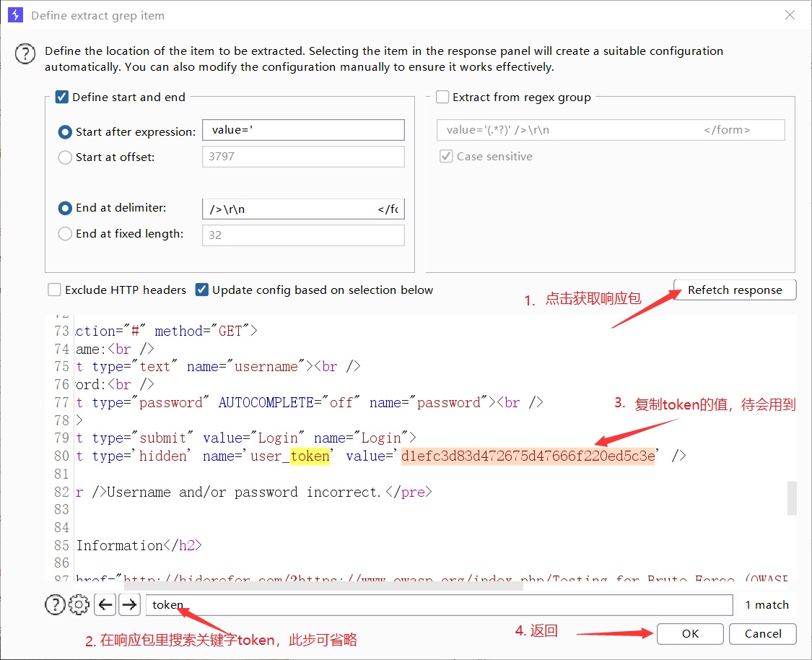Enable the Exclude HTTP headers checkbox
This screenshot has height=660, width=812.
point(54,290)
